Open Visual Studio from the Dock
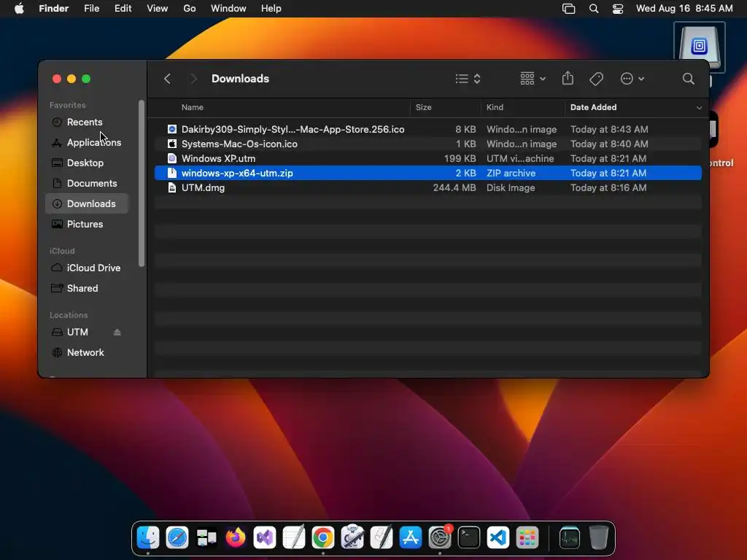This screenshot has width=747, height=560. (264, 537)
